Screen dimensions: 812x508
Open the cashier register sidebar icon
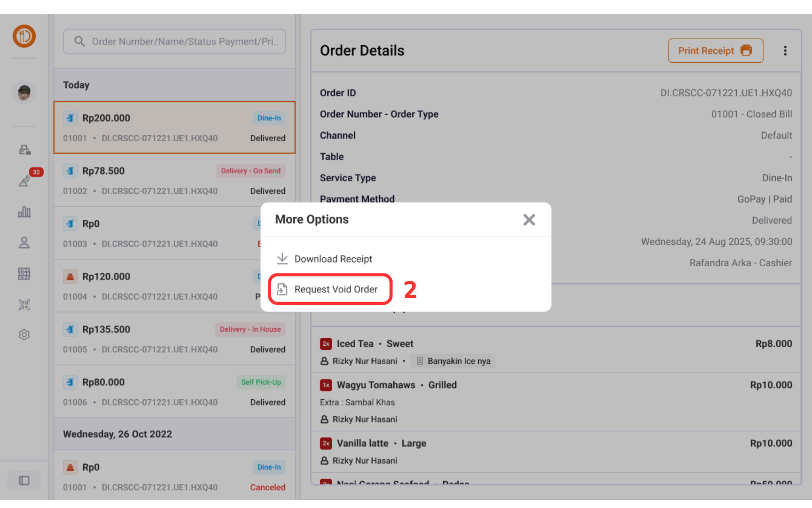24,150
